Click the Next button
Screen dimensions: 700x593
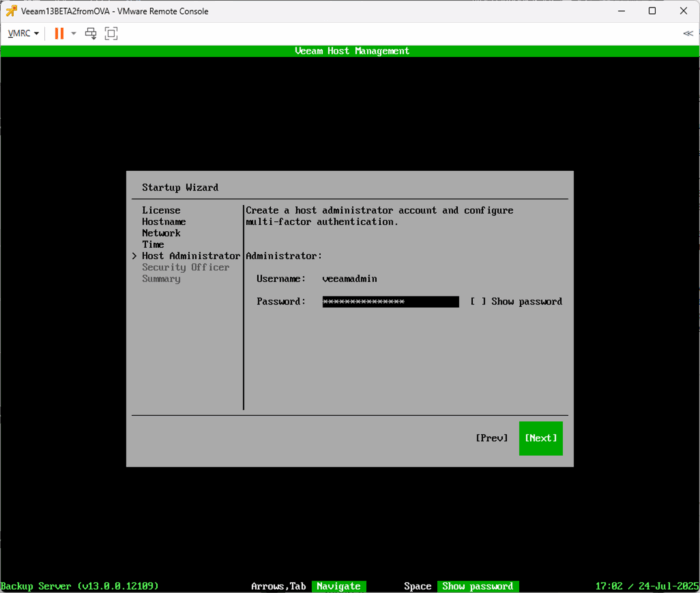click(541, 438)
